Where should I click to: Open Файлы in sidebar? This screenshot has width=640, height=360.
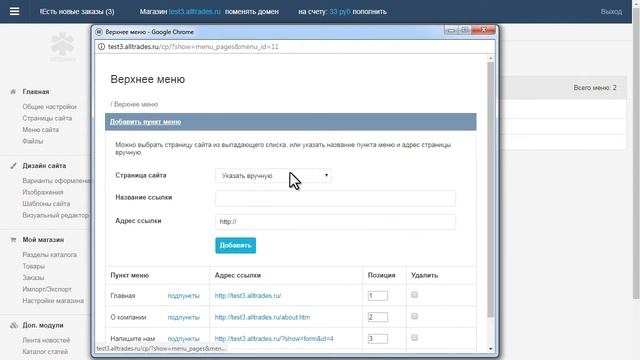pyautogui.click(x=33, y=141)
